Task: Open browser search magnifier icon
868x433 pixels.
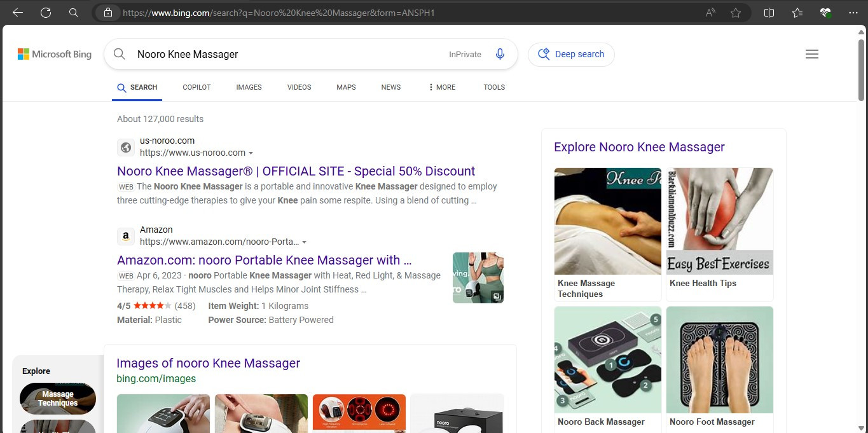Action: point(74,13)
